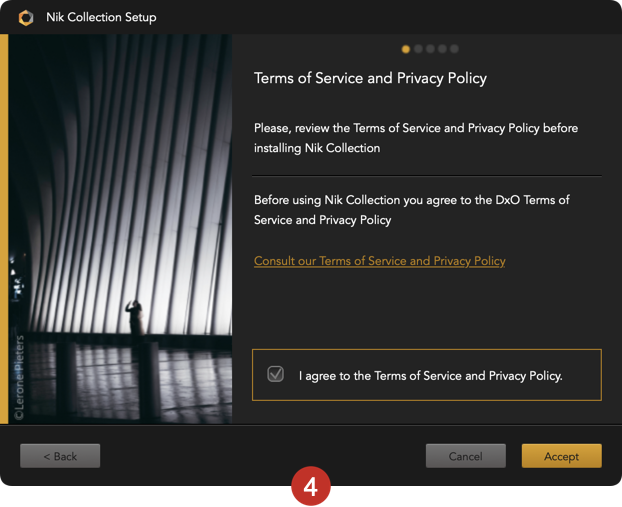The height and width of the screenshot is (507, 622).
Task: Click the 'Please, review the Terms' paragraph
Action: [x=416, y=138]
